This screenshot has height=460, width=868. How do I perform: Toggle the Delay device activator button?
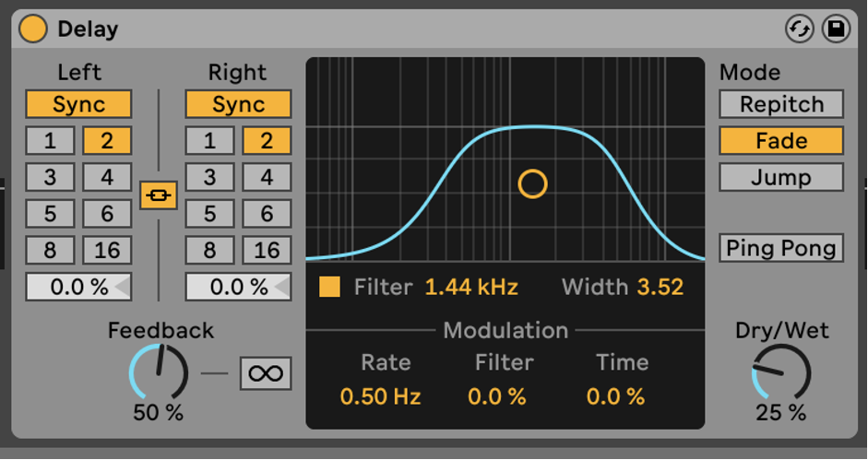[32, 29]
